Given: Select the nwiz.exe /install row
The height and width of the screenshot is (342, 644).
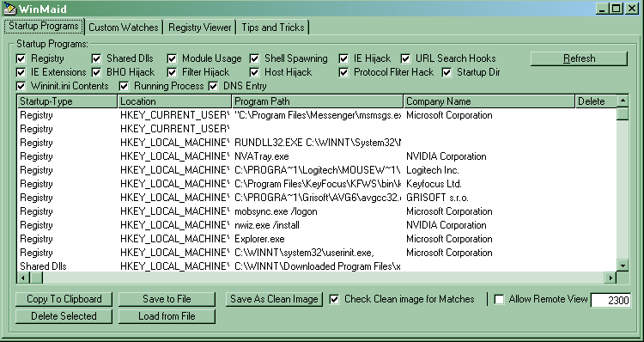Looking at the screenshot, I should tap(317, 225).
